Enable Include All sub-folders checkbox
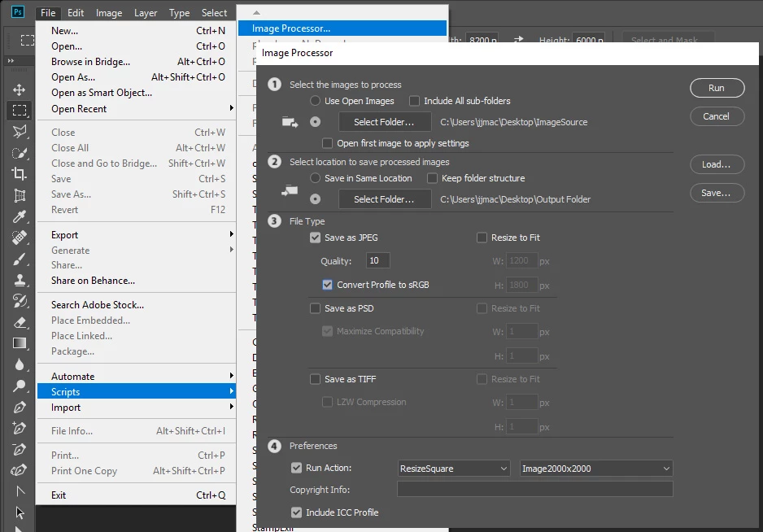The width and height of the screenshot is (763, 532). (x=414, y=101)
